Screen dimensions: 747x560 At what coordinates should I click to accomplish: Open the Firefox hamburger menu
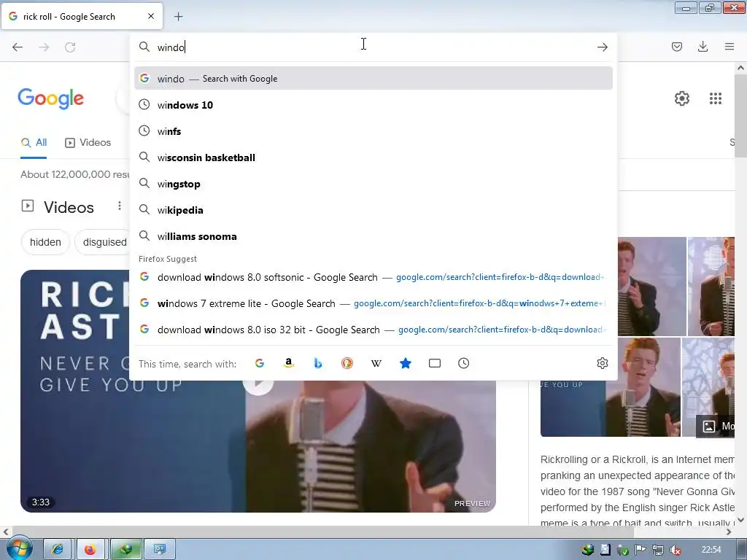[729, 47]
